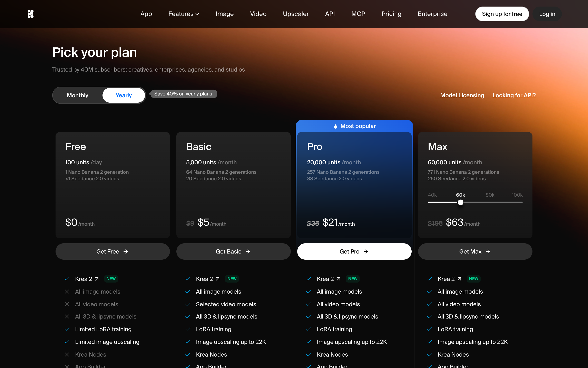The width and height of the screenshot is (588, 368).
Task: Click Max plan units slider handle
Action: [x=460, y=202]
